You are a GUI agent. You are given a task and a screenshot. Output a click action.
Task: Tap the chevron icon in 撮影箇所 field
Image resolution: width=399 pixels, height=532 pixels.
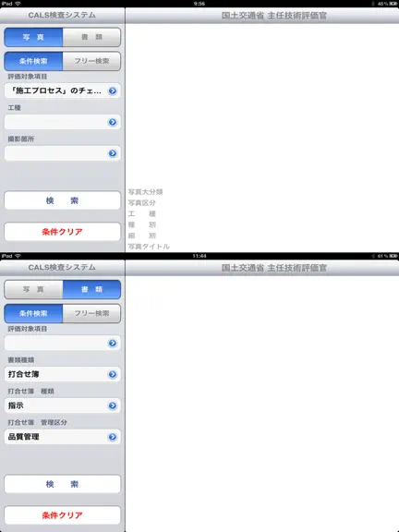click(x=113, y=153)
